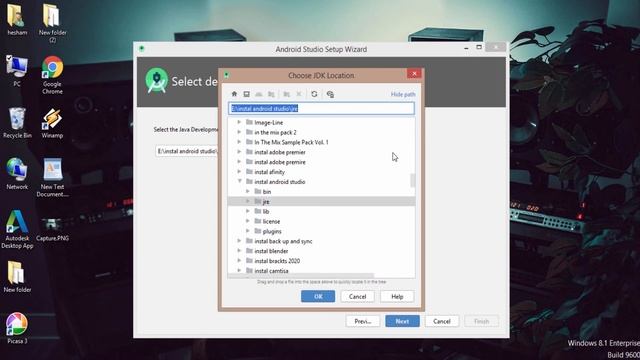Select the jre folder row

(x=321, y=201)
